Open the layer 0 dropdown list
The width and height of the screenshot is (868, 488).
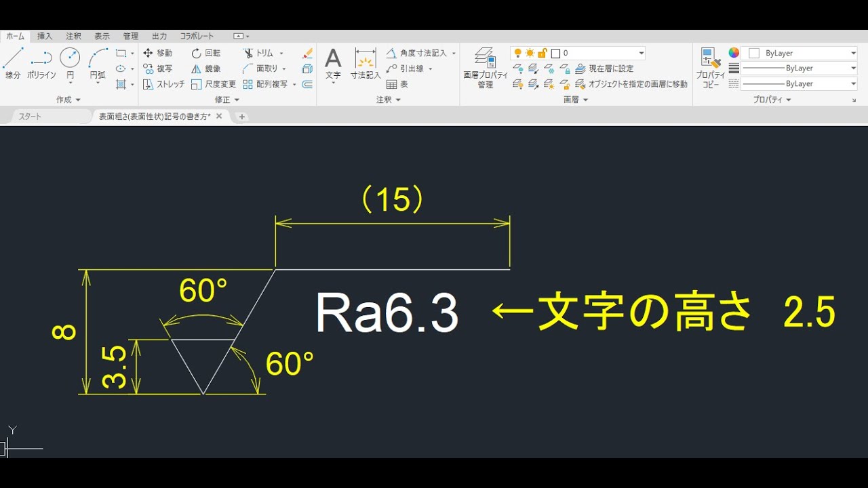click(641, 53)
